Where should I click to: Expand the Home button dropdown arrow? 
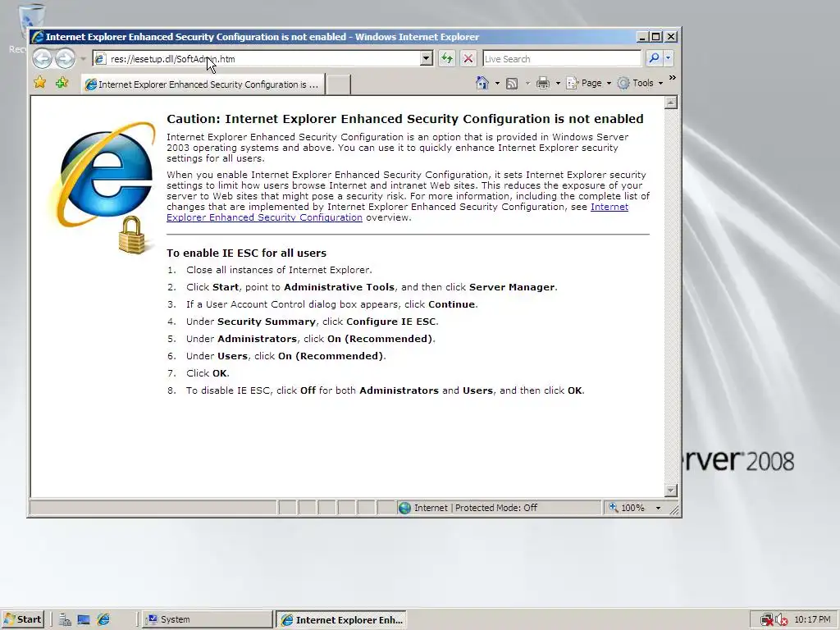tap(497, 84)
